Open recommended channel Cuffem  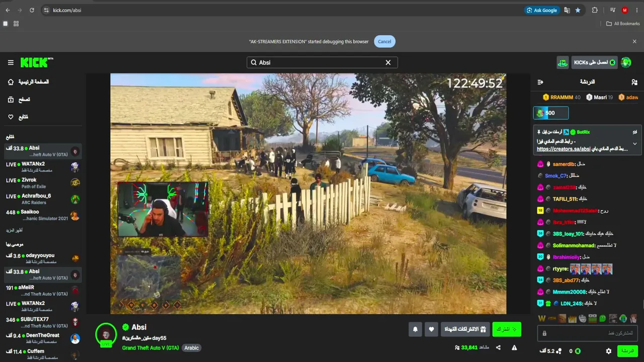[43, 354]
